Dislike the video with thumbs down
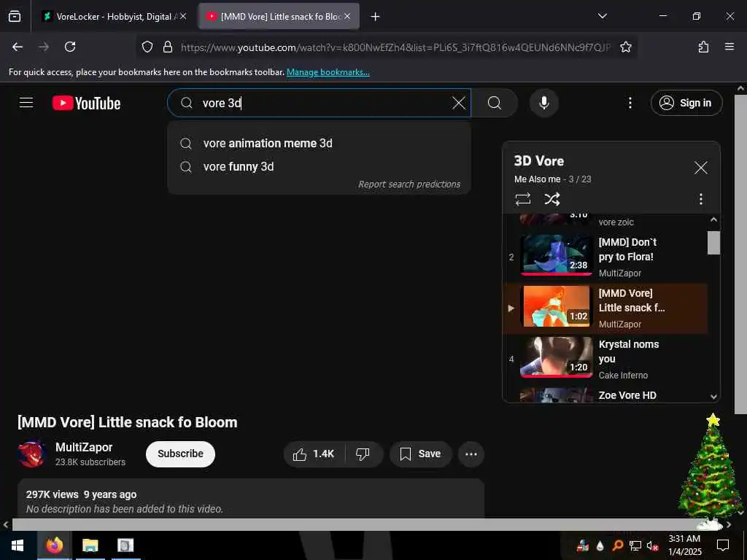 point(363,454)
